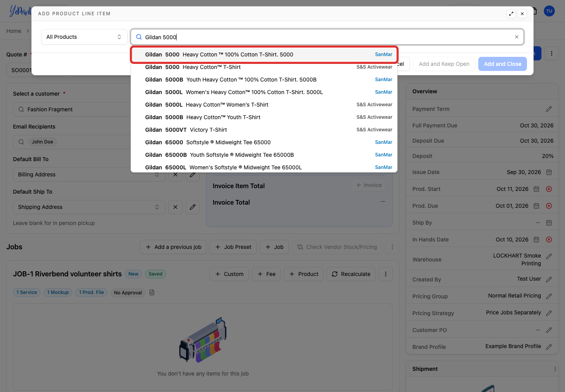Open the Billing Address dropdown
The width and height of the screenshot is (565, 392).
[88, 174]
